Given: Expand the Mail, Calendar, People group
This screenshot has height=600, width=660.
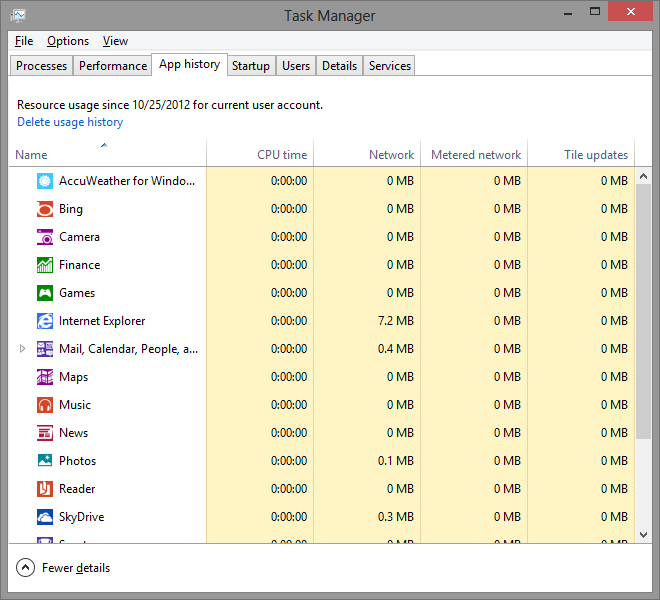Looking at the screenshot, I should click(22, 349).
